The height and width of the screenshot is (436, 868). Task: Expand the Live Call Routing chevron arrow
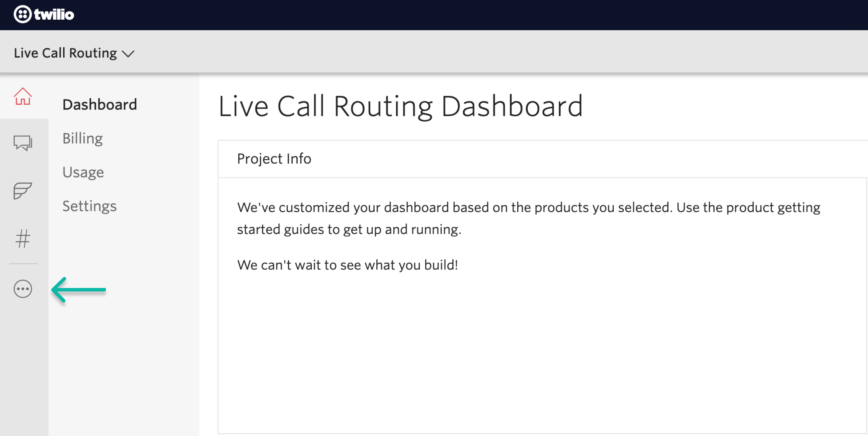128,53
